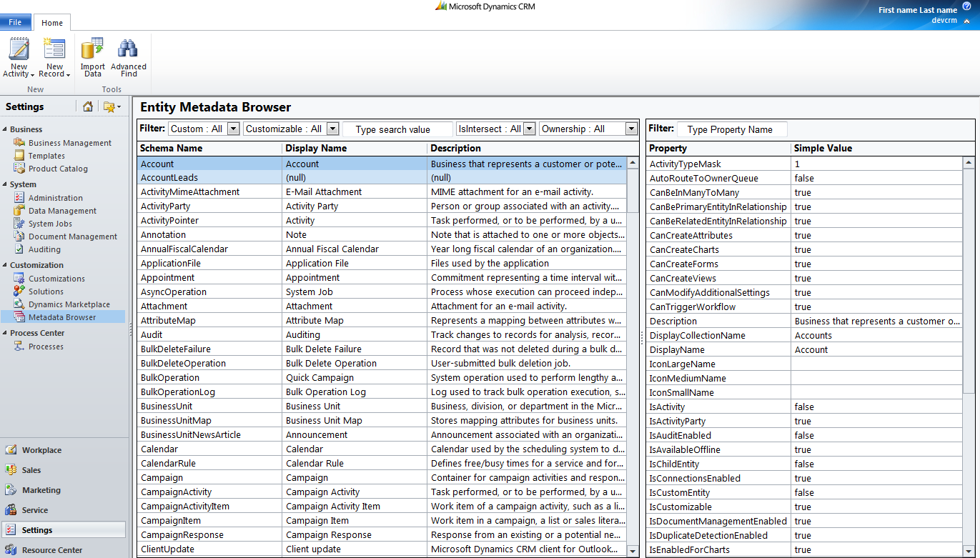Open Document Management settings
980x558 pixels.
pos(73,236)
